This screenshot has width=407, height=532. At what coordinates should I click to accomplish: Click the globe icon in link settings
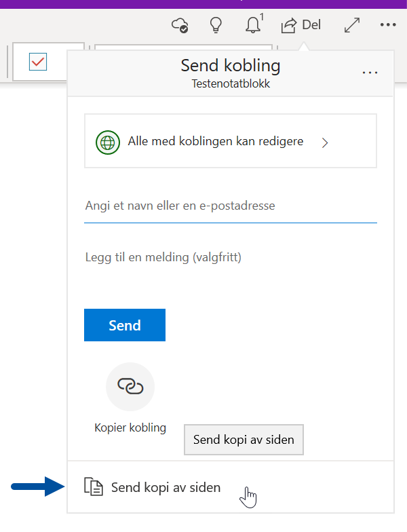pyautogui.click(x=108, y=142)
